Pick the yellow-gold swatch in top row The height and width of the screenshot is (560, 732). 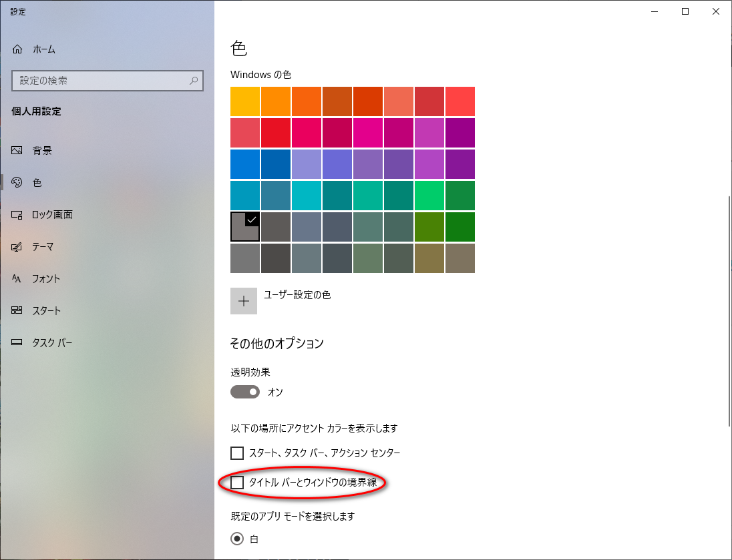coord(245,101)
